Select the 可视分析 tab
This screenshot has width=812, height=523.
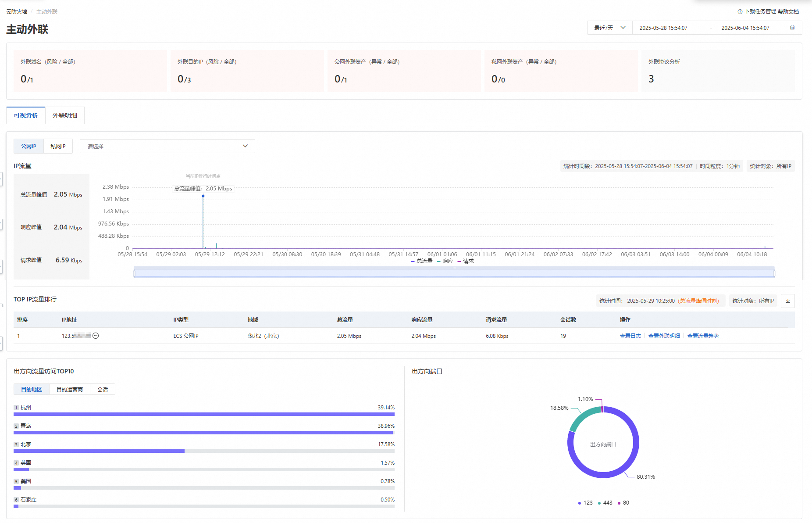pyautogui.click(x=26, y=115)
